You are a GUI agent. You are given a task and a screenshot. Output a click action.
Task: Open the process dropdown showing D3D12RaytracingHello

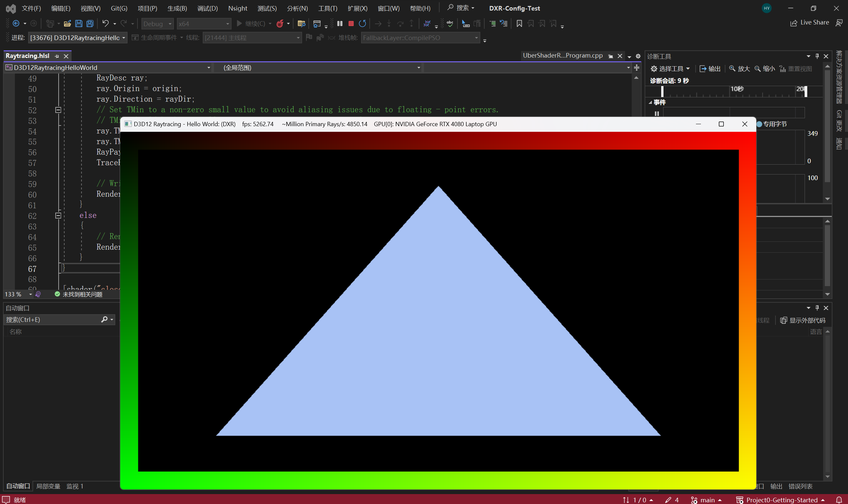(x=124, y=38)
